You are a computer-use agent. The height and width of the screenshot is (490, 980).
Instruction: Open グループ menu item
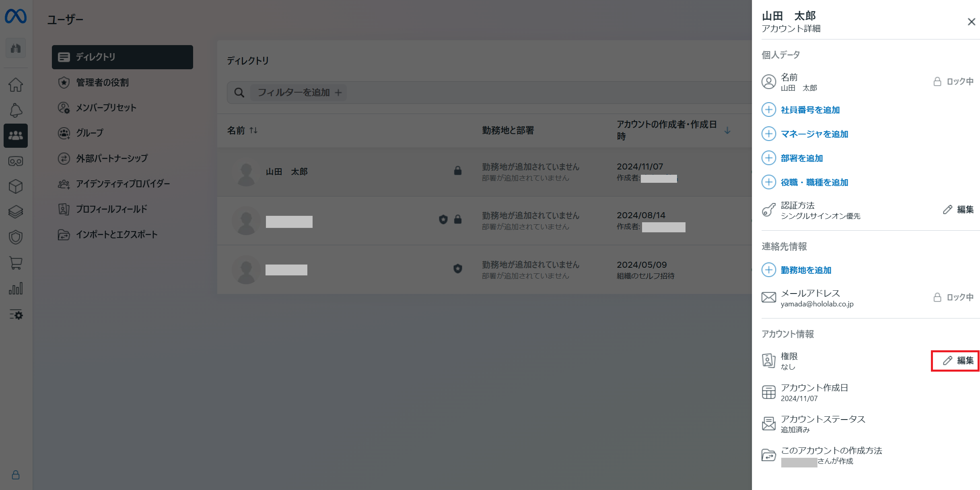pyautogui.click(x=89, y=133)
